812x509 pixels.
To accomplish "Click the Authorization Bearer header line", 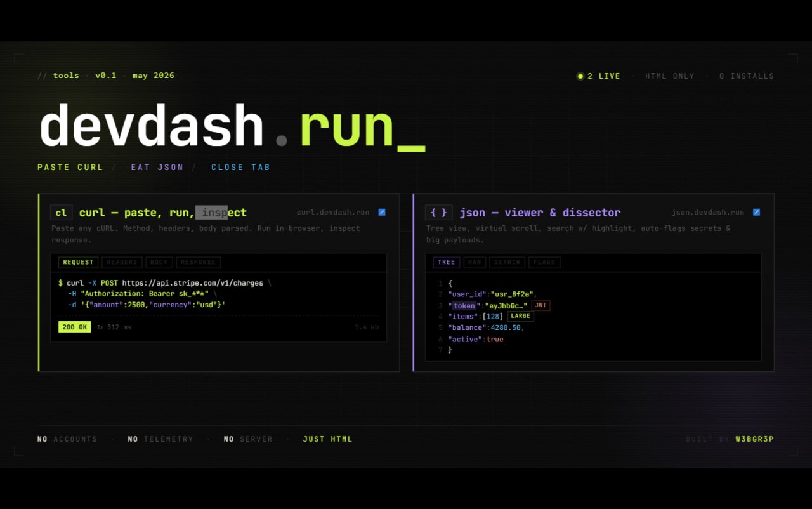I will (143, 294).
